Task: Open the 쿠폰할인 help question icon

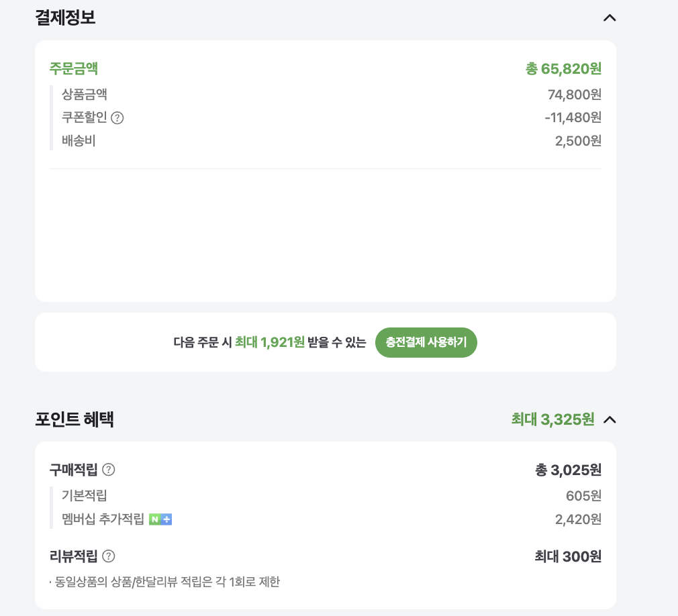Action: (117, 118)
